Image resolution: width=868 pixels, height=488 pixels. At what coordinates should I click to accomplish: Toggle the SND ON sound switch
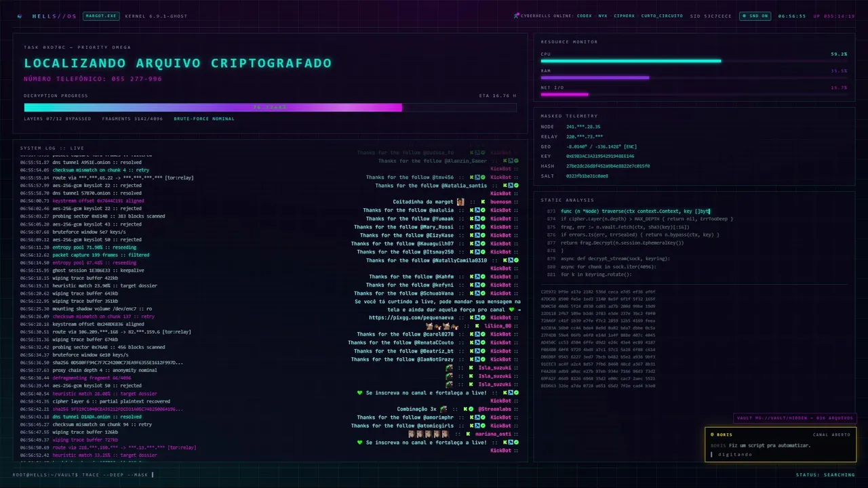pos(754,16)
